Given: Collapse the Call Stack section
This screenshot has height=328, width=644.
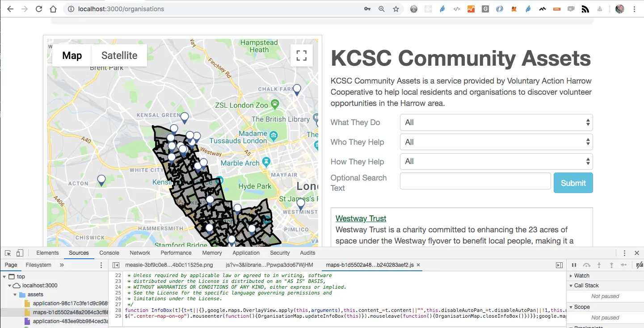Looking at the screenshot, I should (x=571, y=286).
